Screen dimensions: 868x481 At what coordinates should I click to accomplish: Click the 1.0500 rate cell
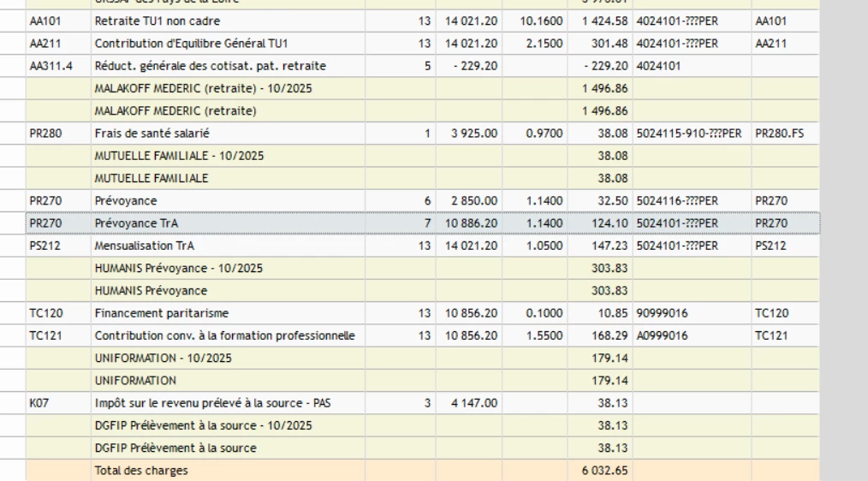[x=535, y=246]
